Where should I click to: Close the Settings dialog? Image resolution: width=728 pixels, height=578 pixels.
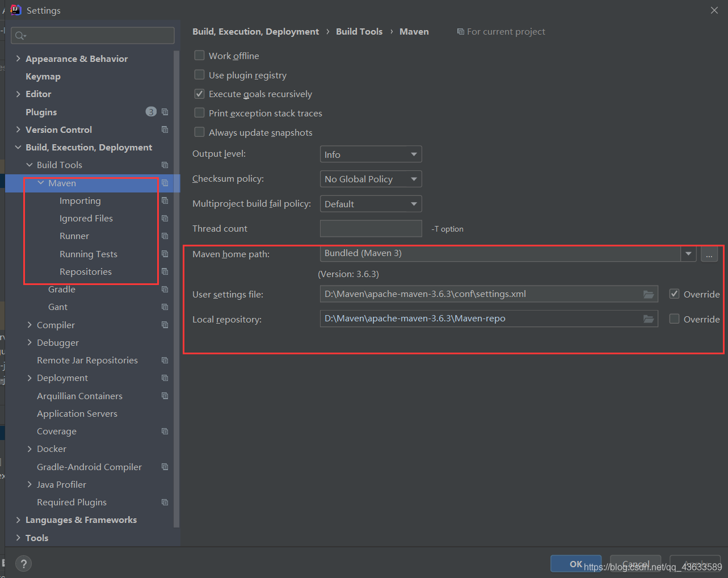pos(714,10)
